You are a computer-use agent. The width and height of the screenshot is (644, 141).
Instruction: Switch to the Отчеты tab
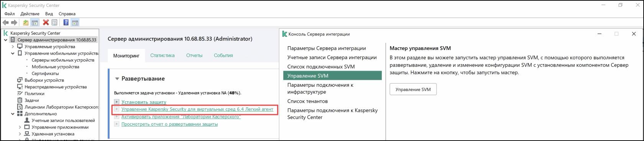tap(194, 55)
